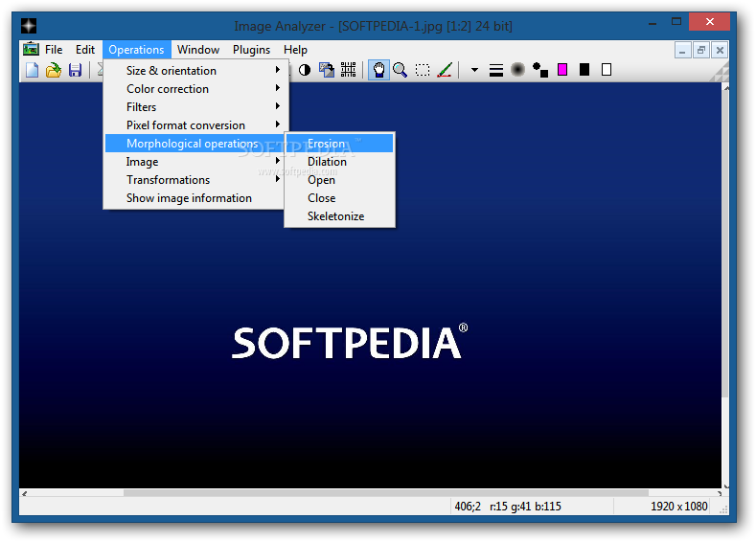The width and height of the screenshot is (756, 542).
Task: Close the Operations menu by clicking it
Action: point(136,50)
